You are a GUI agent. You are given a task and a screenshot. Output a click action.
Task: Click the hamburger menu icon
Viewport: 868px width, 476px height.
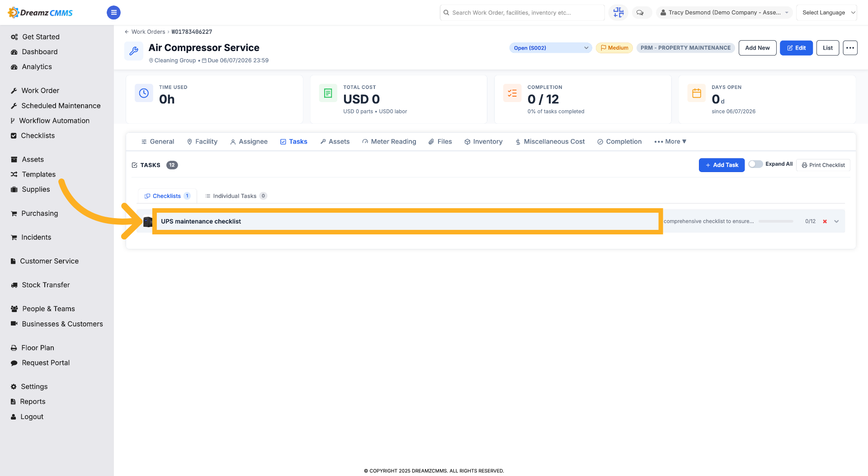pyautogui.click(x=113, y=13)
